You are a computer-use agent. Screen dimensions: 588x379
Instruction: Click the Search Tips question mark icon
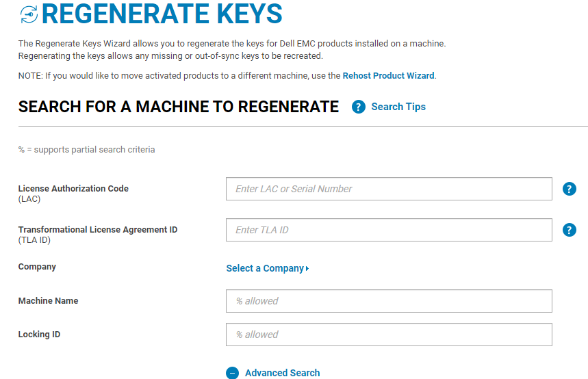(x=358, y=107)
